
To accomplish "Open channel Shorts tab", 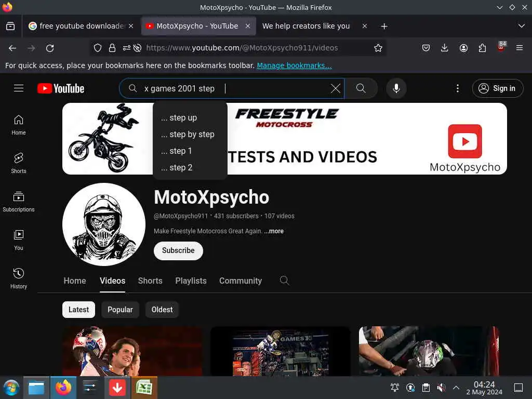I will (x=150, y=281).
